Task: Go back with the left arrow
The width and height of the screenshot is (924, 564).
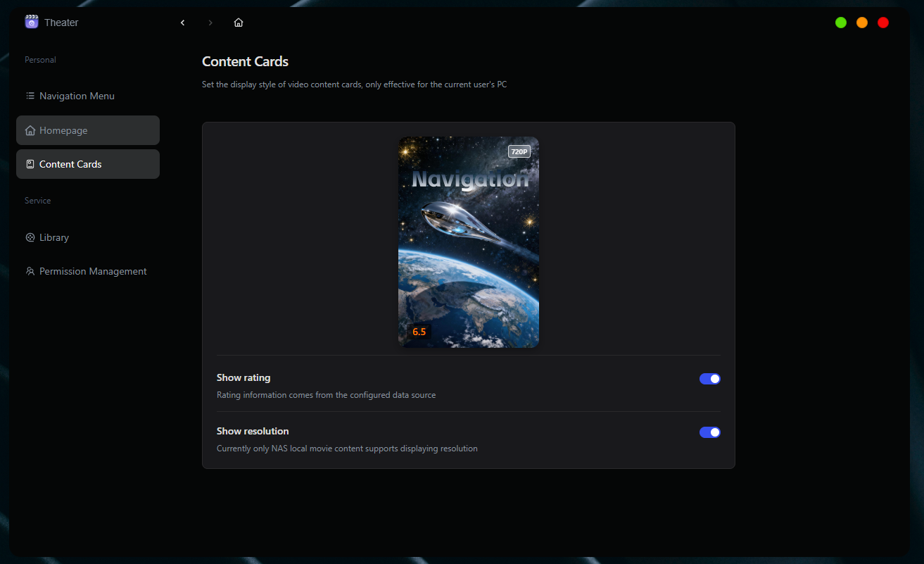Action: 182,23
